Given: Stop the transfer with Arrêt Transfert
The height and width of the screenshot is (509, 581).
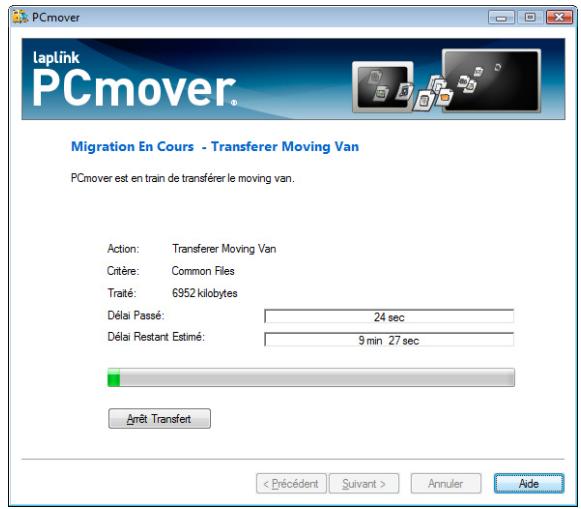Looking at the screenshot, I should 159,419.
